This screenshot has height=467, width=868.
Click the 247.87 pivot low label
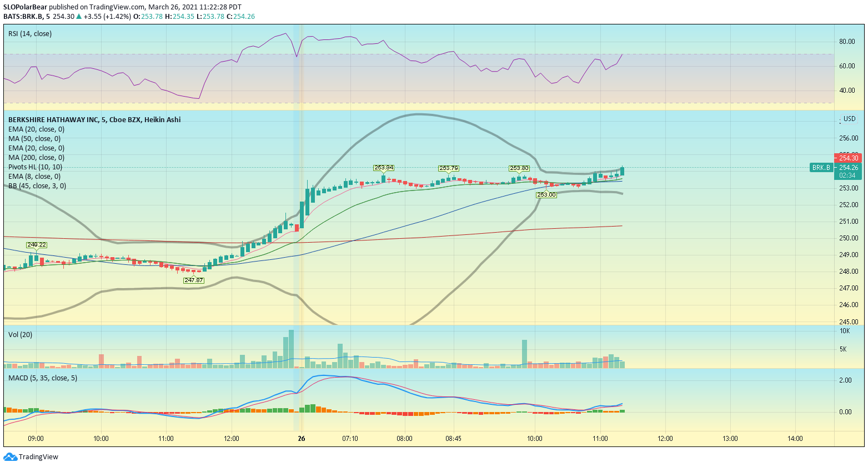194,280
